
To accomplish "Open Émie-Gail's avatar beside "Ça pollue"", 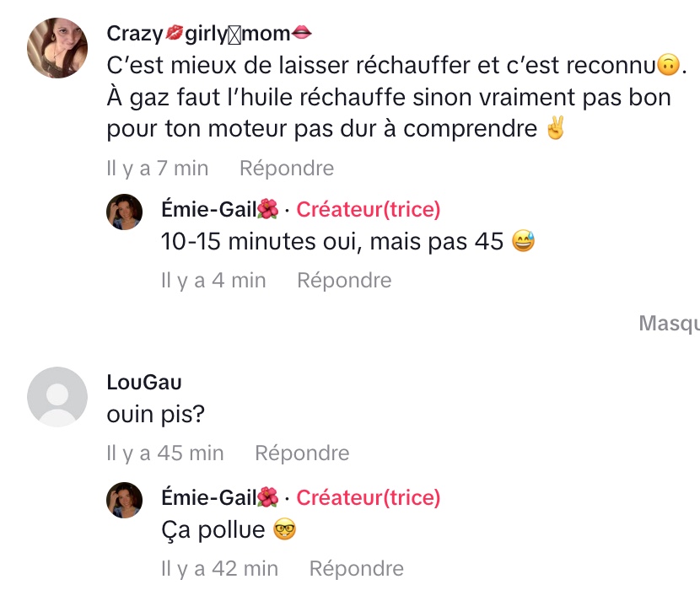I will click(124, 500).
